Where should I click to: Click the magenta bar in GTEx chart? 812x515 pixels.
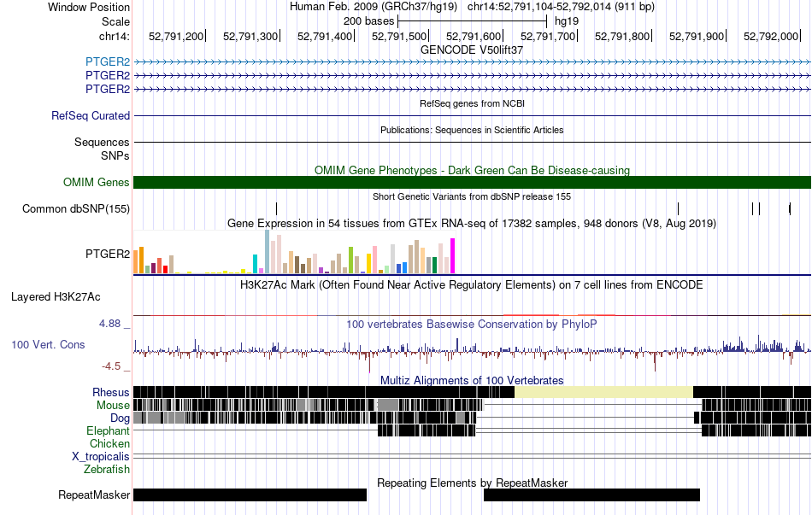(453, 255)
